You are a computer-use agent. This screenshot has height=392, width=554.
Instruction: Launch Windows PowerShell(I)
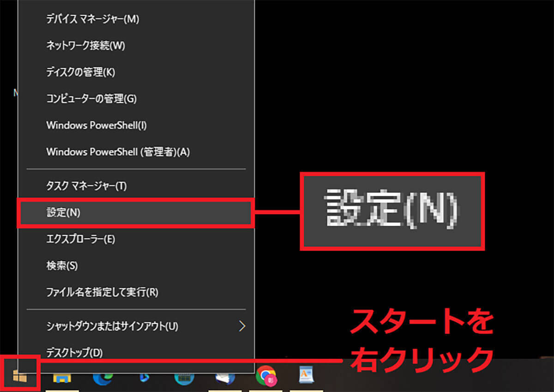coord(96,125)
